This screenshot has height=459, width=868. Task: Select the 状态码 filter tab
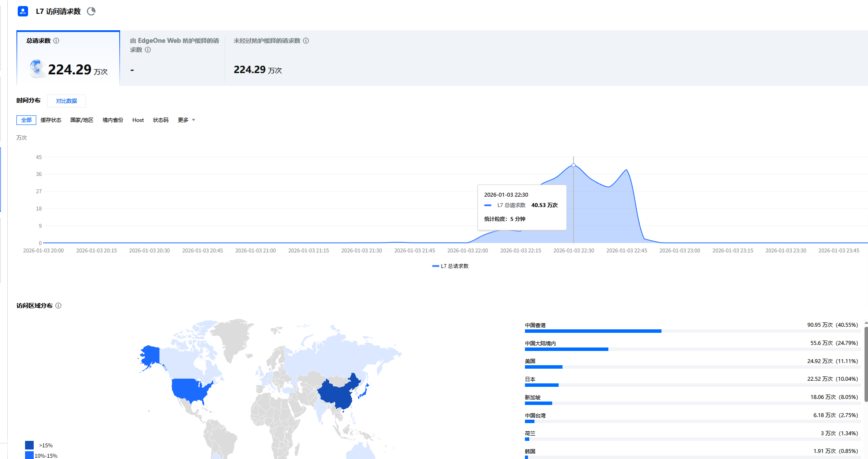coord(160,120)
